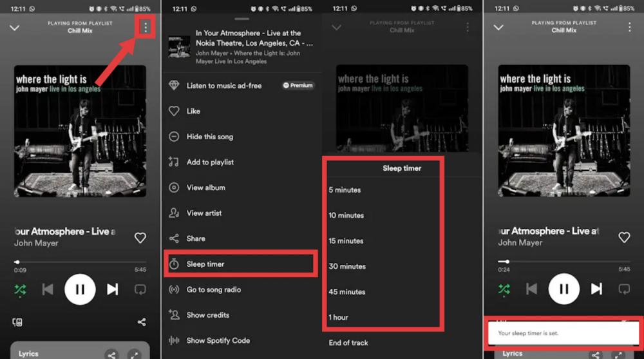Open three-dot menu in fourth panel

pos(630,27)
